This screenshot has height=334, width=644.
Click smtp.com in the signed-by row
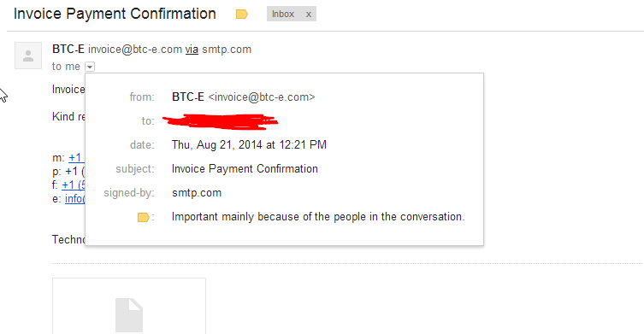tap(197, 193)
